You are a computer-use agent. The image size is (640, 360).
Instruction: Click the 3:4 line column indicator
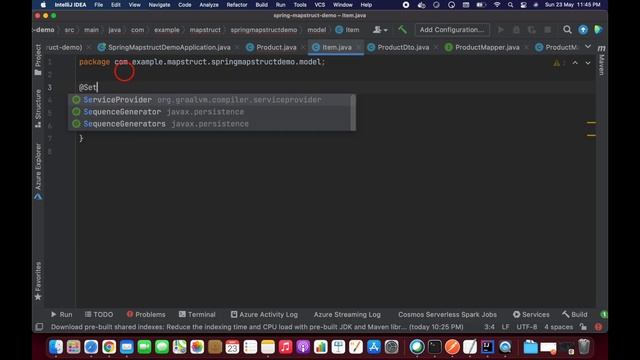click(489, 327)
